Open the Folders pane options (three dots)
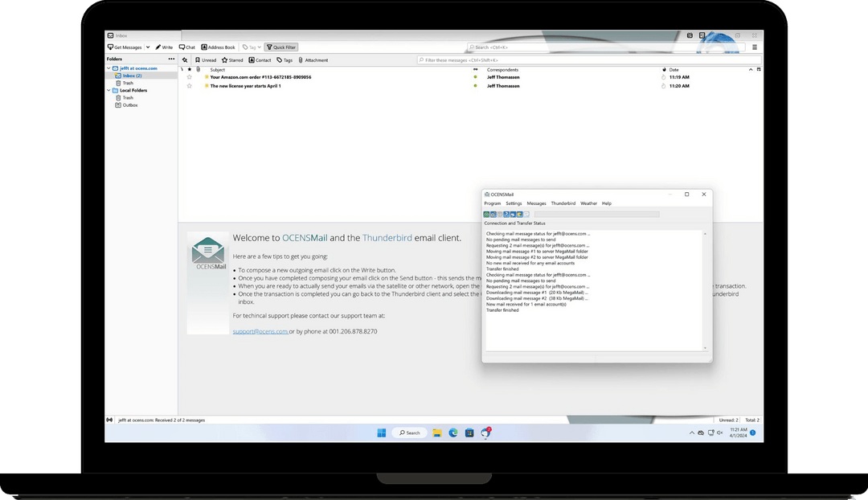Screen dimensions: 868x500 tap(171, 59)
